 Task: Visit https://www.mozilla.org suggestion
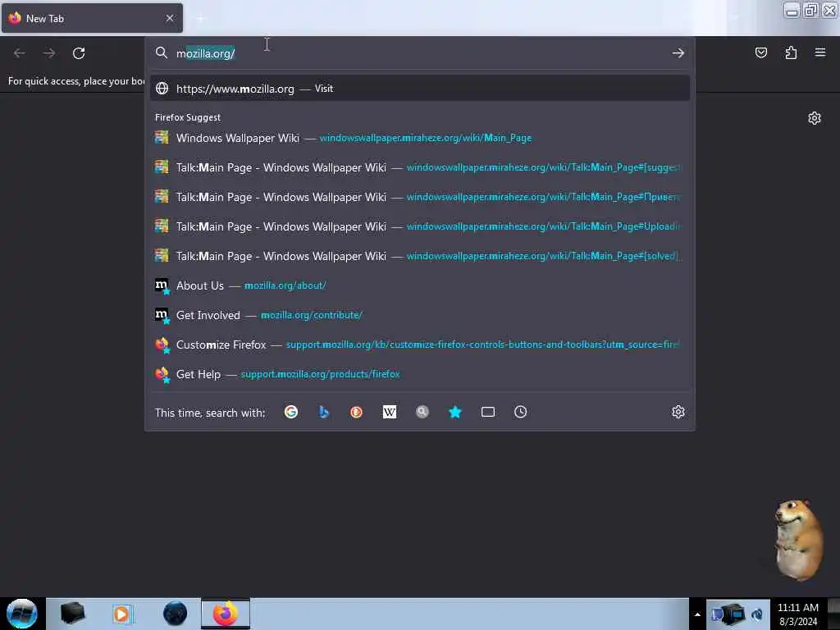(419, 89)
